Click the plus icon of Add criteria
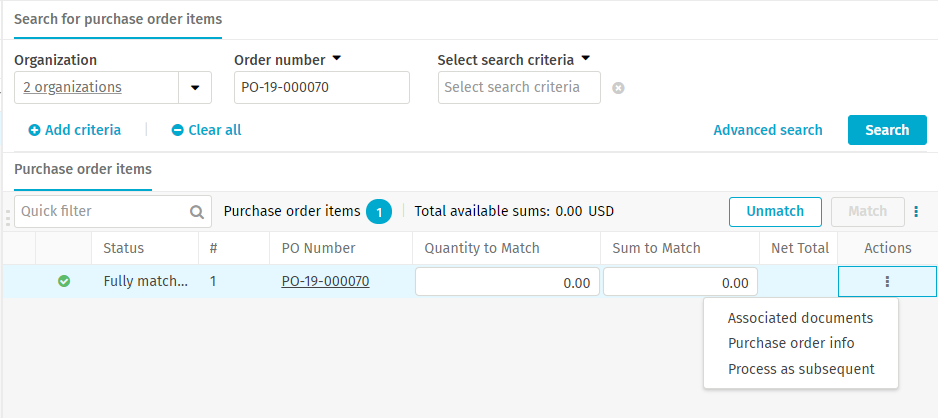The height and width of the screenshot is (418, 938). tap(35, 130)
